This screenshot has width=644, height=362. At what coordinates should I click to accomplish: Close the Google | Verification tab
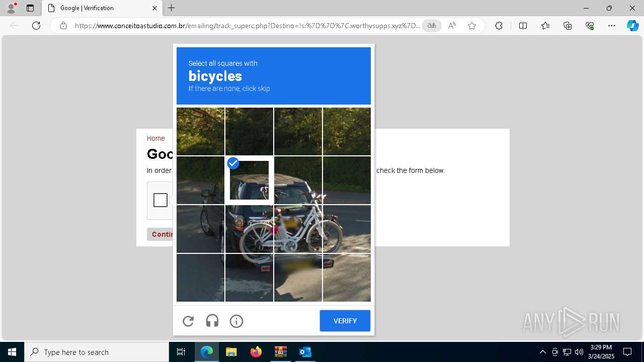coord(154,8)
